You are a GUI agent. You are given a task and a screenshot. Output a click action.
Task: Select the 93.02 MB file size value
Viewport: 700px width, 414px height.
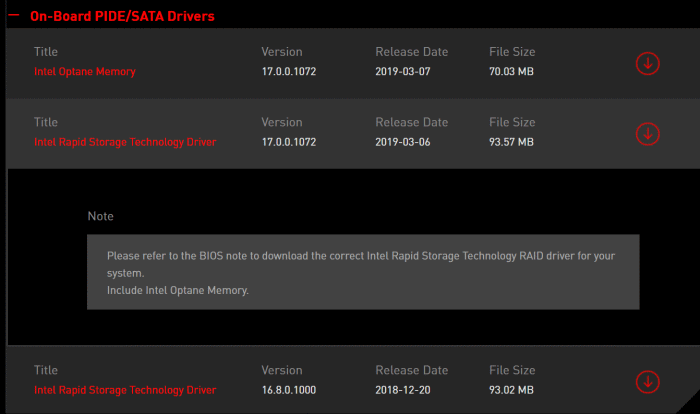pos(511,390)
